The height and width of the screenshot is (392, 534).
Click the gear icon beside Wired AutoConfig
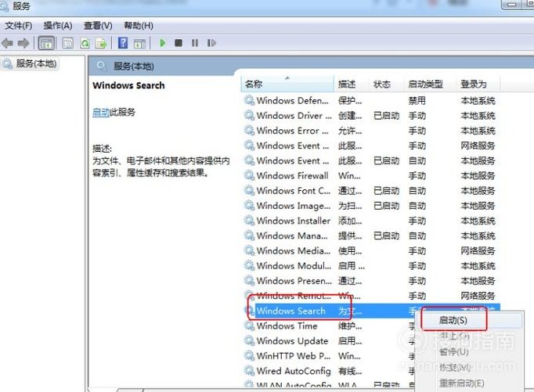click(x=249, y=371)
